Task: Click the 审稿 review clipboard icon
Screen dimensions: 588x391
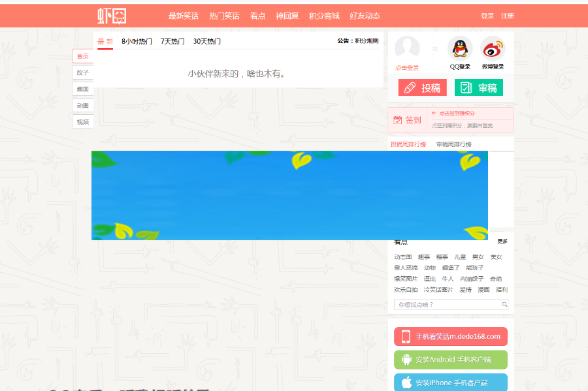Action: (466, 87)
